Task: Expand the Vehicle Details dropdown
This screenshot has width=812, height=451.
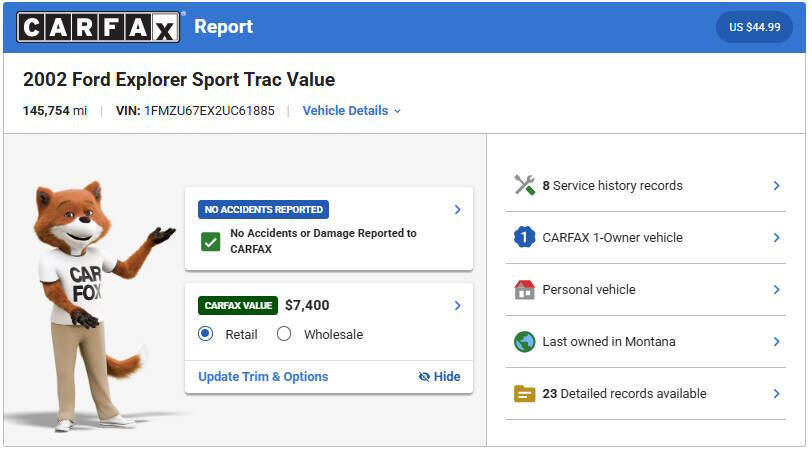Action: point(351,111)
